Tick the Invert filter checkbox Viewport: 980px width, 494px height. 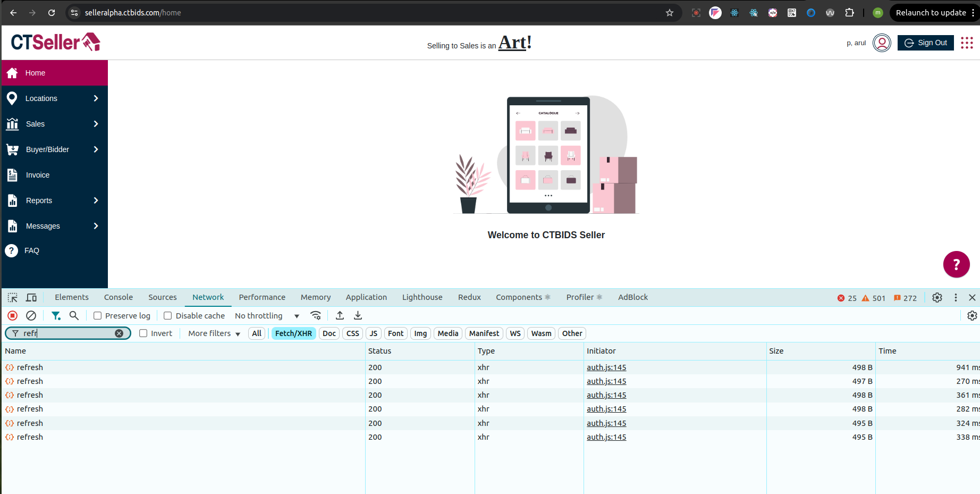click(x=143, y=333)
